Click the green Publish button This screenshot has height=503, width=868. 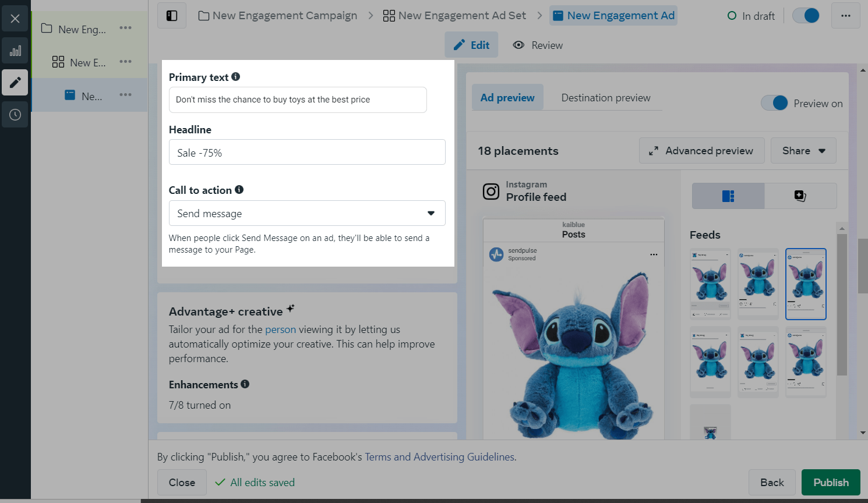(x=831, y=483)
